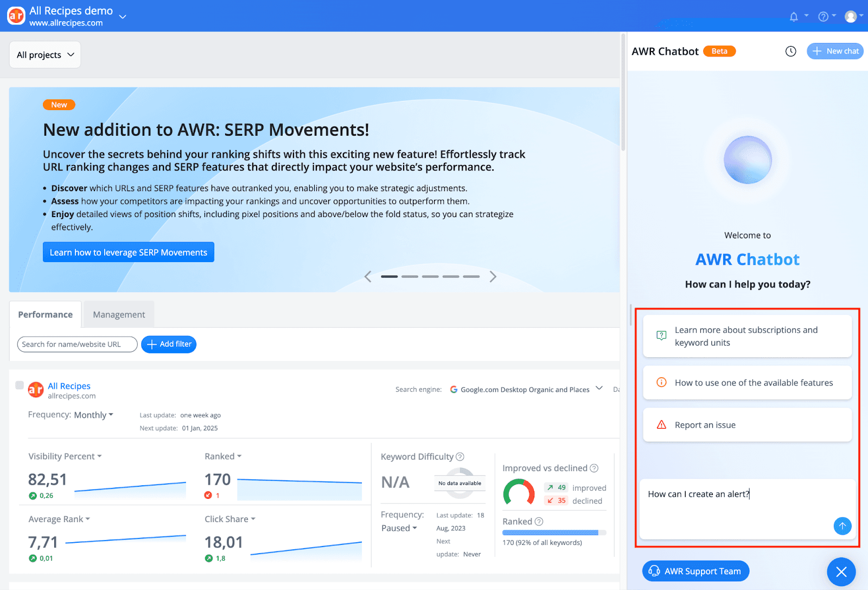The image size is (868, 590).
Task: Click the Ranked value 170
Action: (218, 479)
